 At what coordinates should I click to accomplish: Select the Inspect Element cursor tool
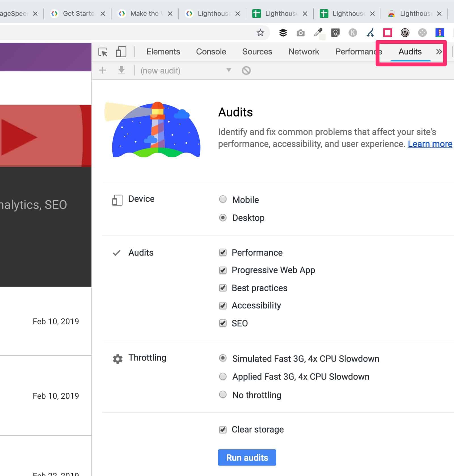[x=103, y=52]
